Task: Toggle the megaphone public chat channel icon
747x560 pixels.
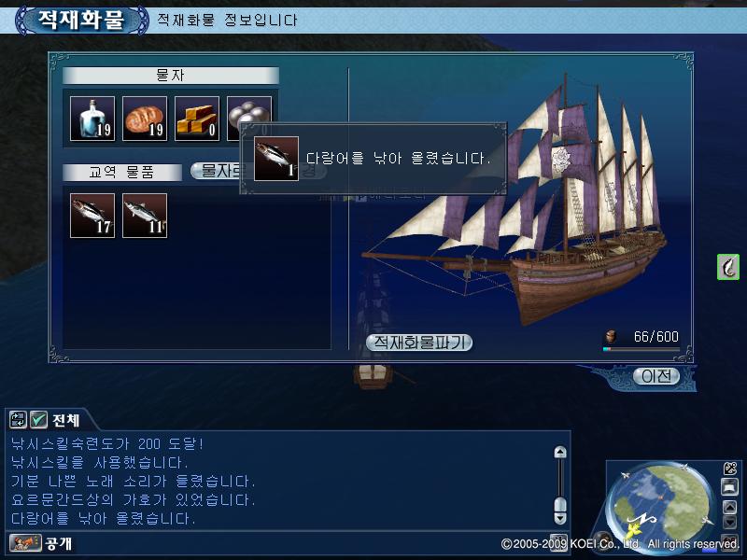Action: click(26, 543)
